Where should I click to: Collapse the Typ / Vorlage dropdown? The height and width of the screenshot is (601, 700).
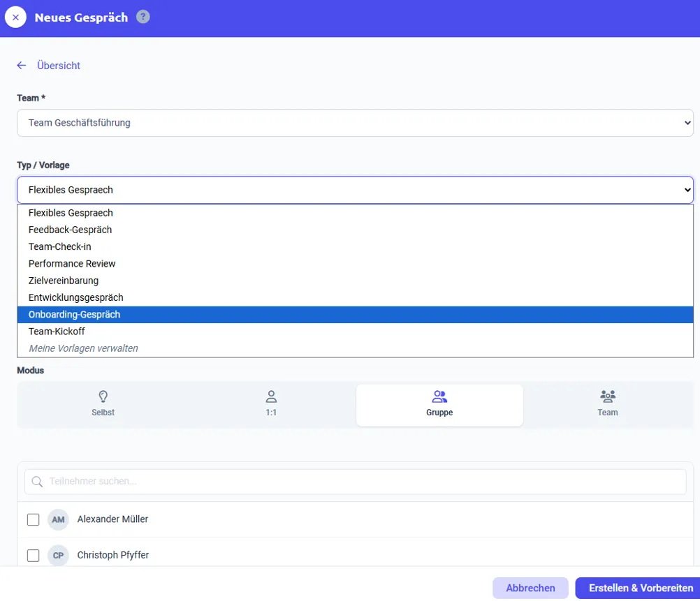pyautogui.click(x=355, y=190)
